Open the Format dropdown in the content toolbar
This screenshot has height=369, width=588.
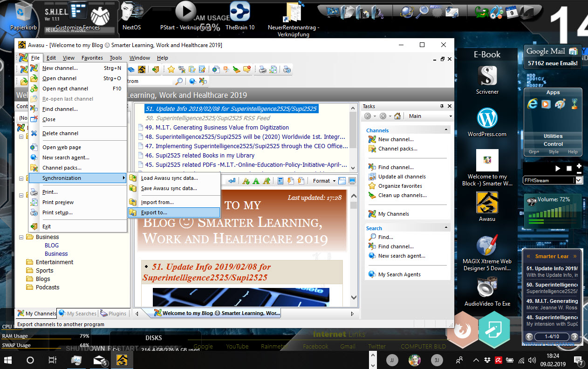point(324,181)
